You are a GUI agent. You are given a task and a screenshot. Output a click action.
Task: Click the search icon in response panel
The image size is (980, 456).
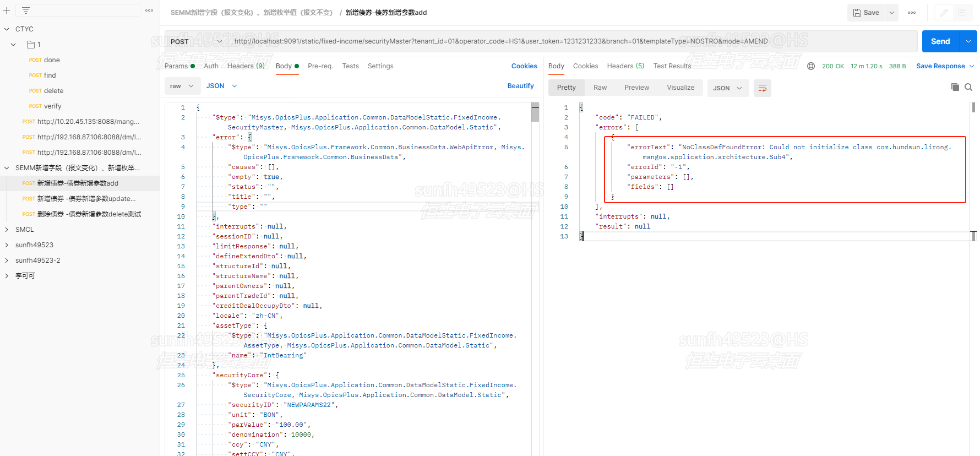[968, 87]
